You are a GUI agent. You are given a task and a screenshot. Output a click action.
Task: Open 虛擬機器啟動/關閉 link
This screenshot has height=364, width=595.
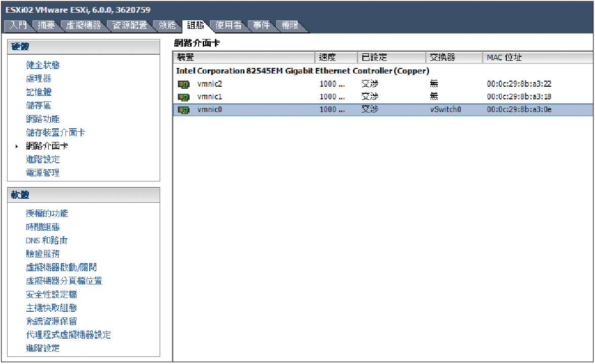pyautogui.click(x=61, y=268)
